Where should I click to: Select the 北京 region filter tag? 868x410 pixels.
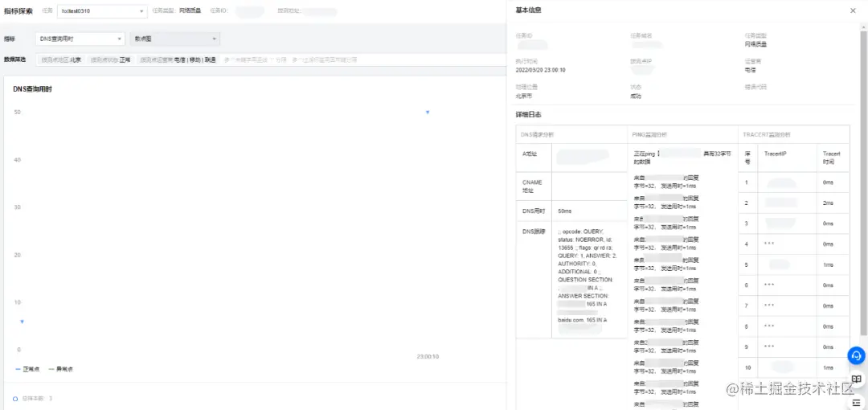61,59
